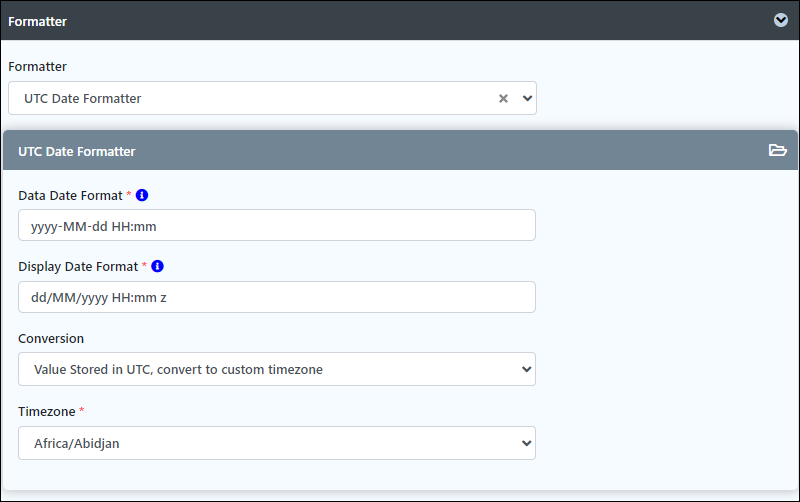Image resolution: width=800 pixels, height=502 pixels.
Task: Click the Display Date Format label
Action: click(78, 266)
